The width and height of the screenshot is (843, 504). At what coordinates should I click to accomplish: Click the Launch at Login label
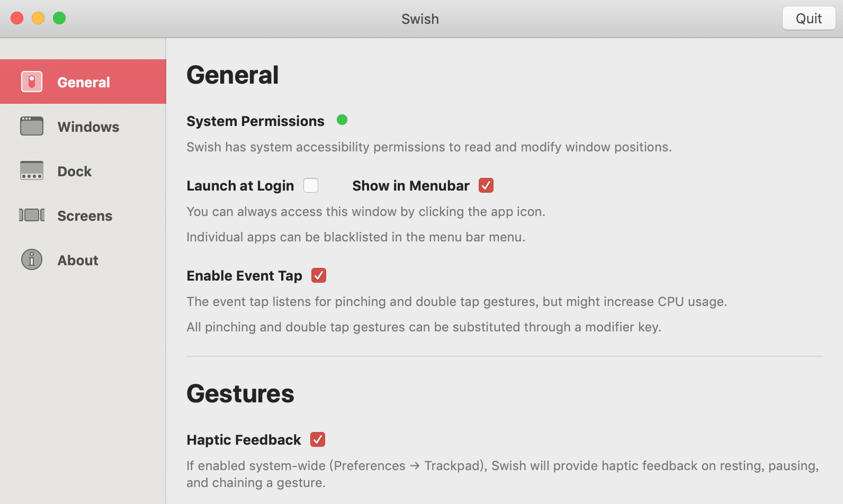coord(240,186)
